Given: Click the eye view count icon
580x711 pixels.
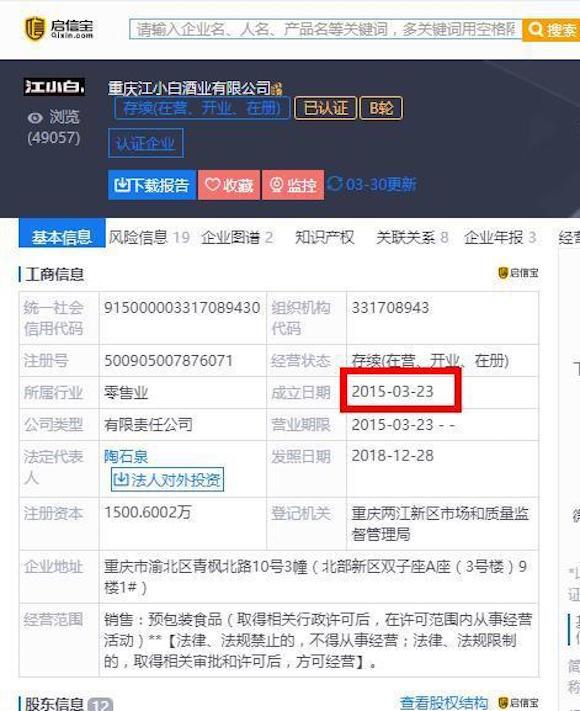Looking at the screenshot, I should [35, 118].
